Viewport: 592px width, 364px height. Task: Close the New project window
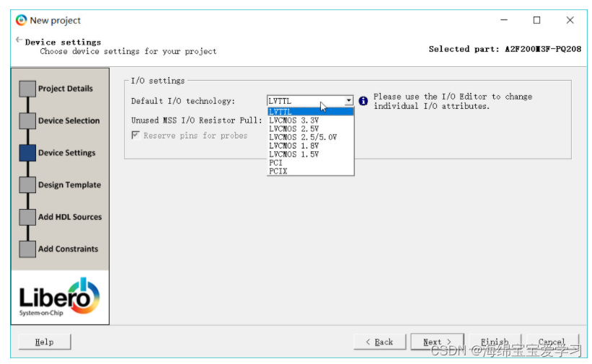[x=570, y=20]
